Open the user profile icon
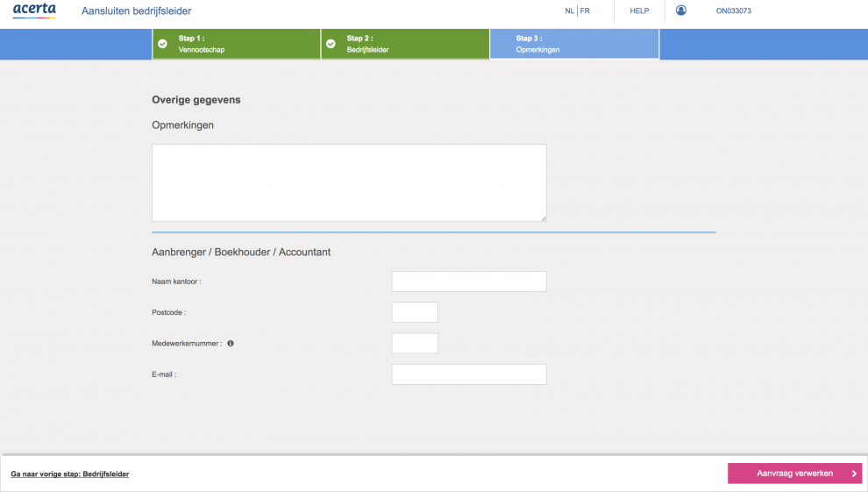This screenshot has height=492, width=868. click(x=681, y=11)
